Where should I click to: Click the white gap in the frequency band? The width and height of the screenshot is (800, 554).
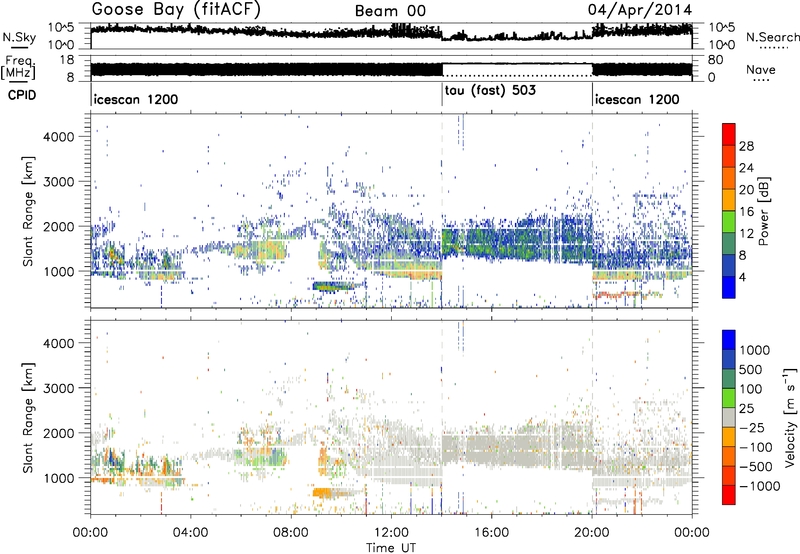point(517,69)
